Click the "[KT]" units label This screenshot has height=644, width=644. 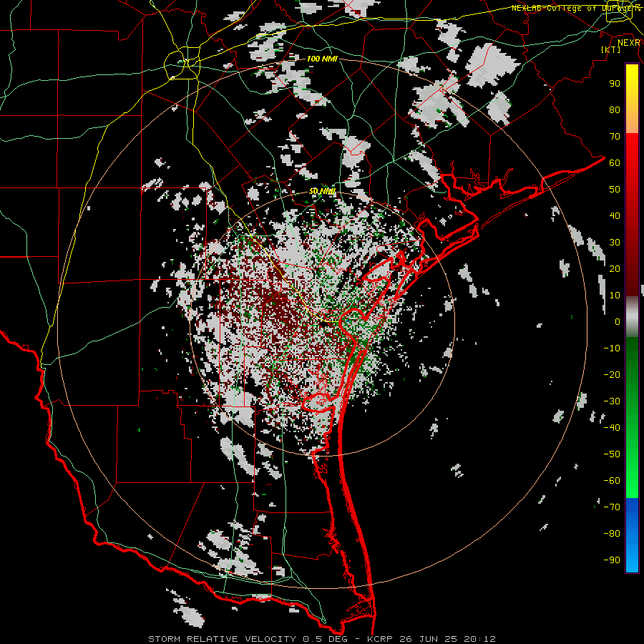coord(610,49)
